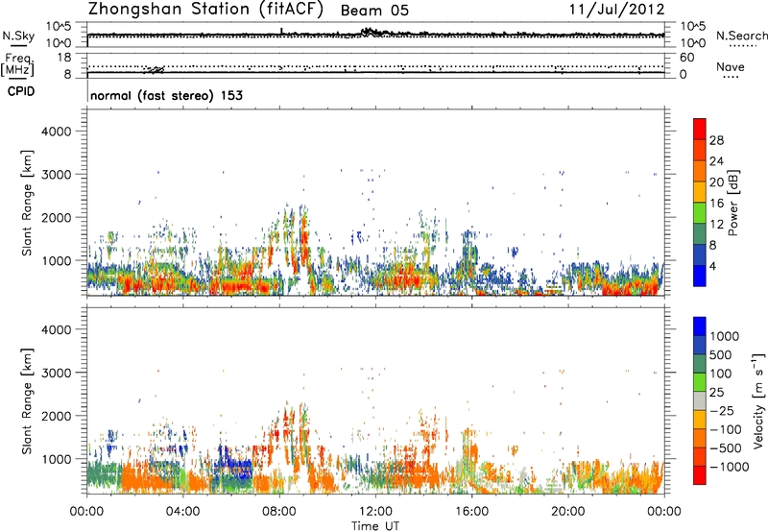Click the '04:00' time axis tick
The width and height of the screenshot is (768, 532).
point(182,512)
